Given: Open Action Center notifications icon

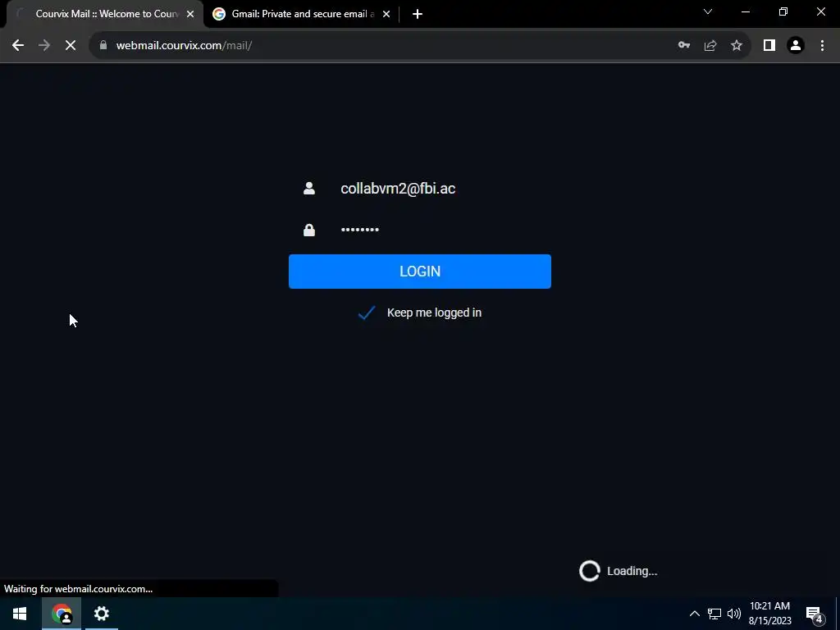Looking at the screenshot, I should coord(815,614).
